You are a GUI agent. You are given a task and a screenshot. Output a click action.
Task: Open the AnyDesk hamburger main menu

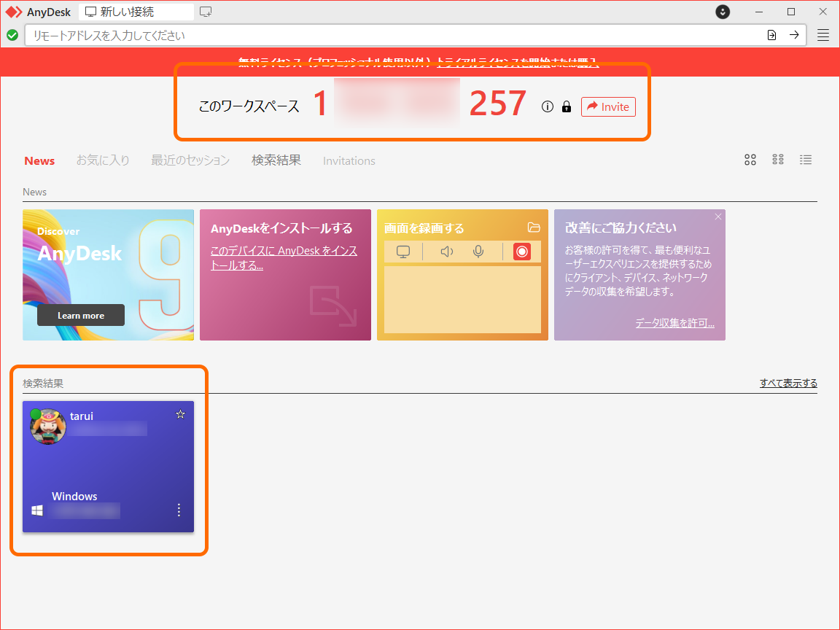point(823,34)
